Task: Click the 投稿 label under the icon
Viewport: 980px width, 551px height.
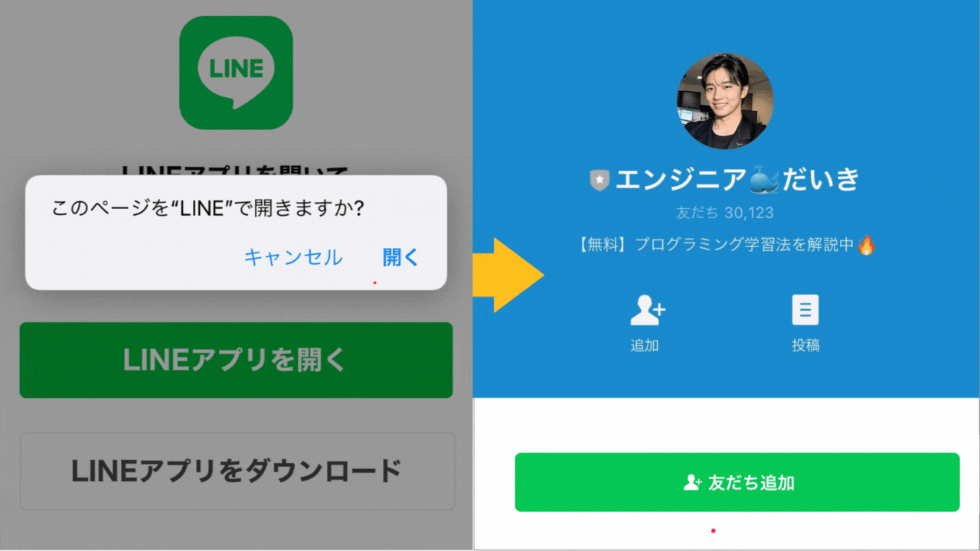Action: tap(805, 345)
